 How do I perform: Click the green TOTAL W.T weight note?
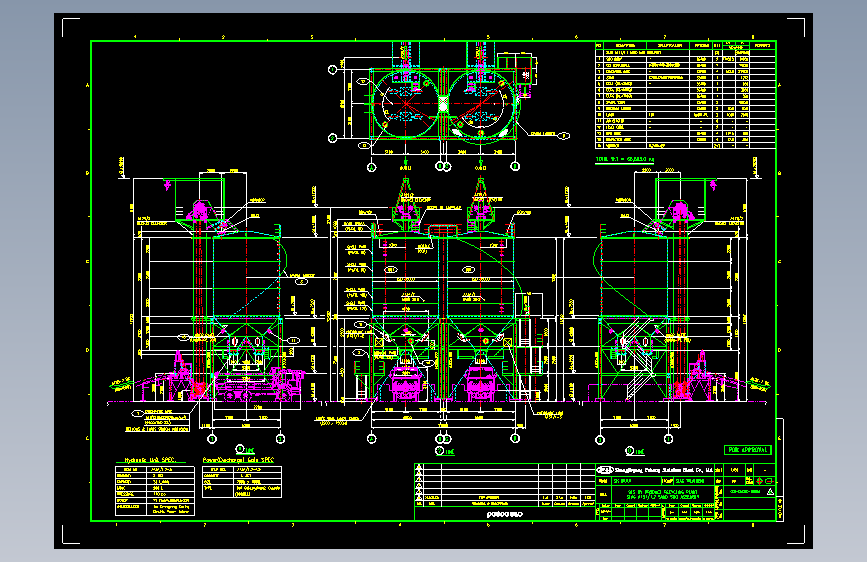click(x=624, y=159)
